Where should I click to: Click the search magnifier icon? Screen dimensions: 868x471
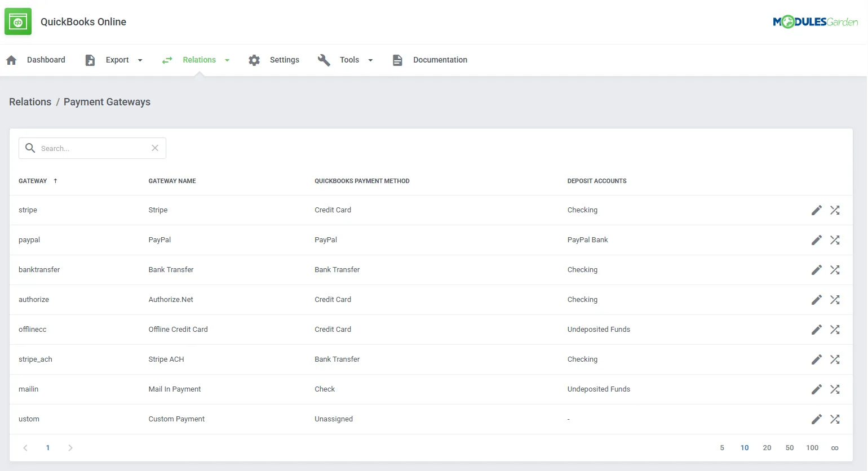tap(30, 148)
